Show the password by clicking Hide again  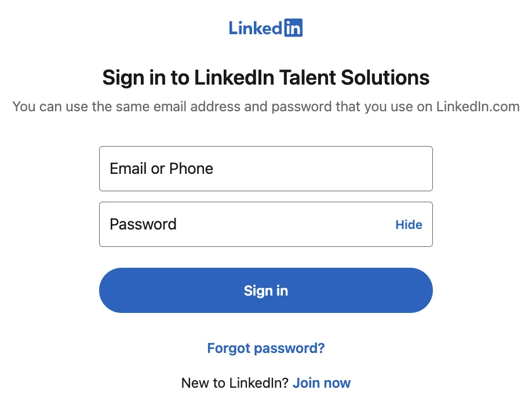click(x=409, y=225)
